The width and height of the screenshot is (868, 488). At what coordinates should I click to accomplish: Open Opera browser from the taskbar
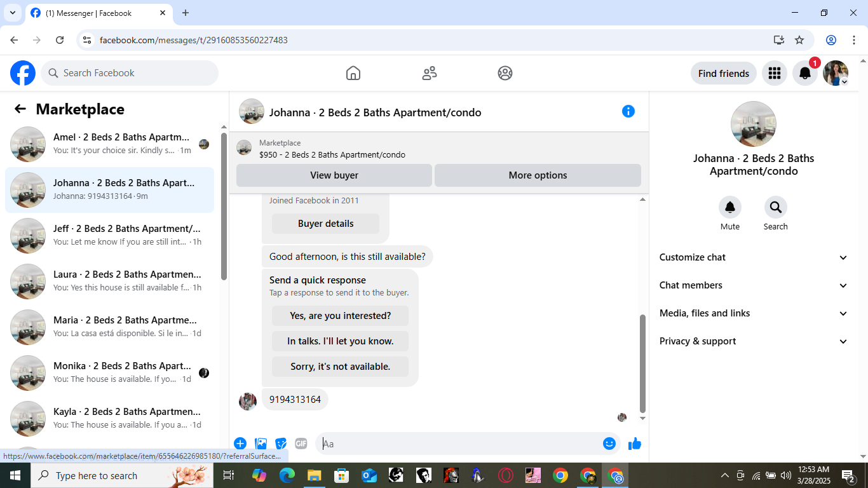click(x=506, y=475)
